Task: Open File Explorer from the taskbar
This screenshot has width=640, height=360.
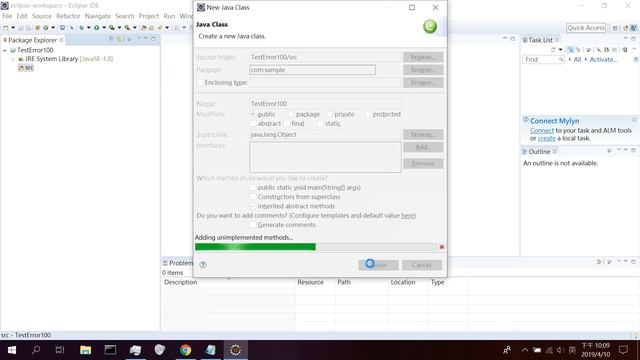Action: (85, 350)
